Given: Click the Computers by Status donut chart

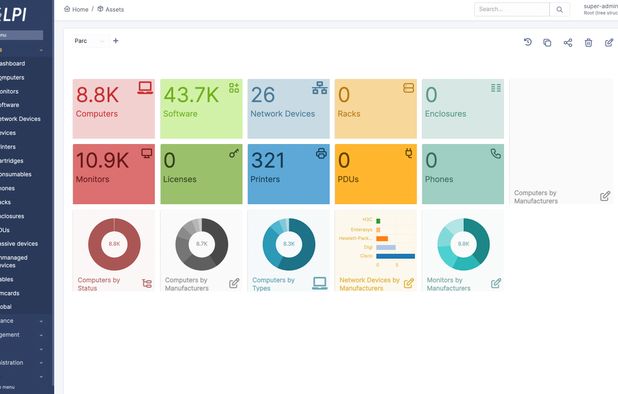Looking at the screenshot, I should (114, 244).
